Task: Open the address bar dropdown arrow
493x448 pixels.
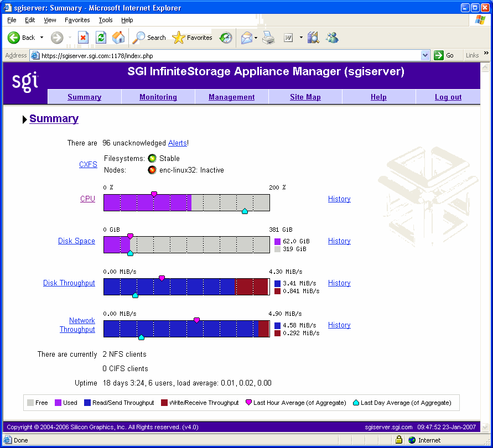Action: pos(425,56)
